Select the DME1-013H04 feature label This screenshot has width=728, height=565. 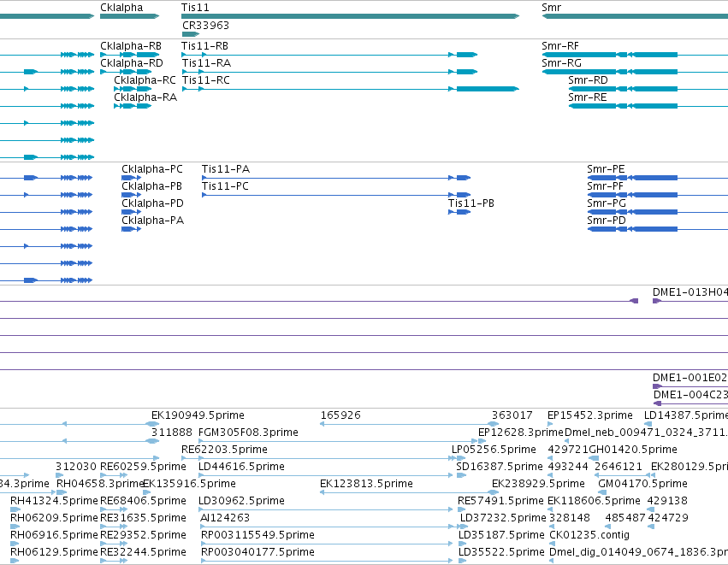click(690, 292)
